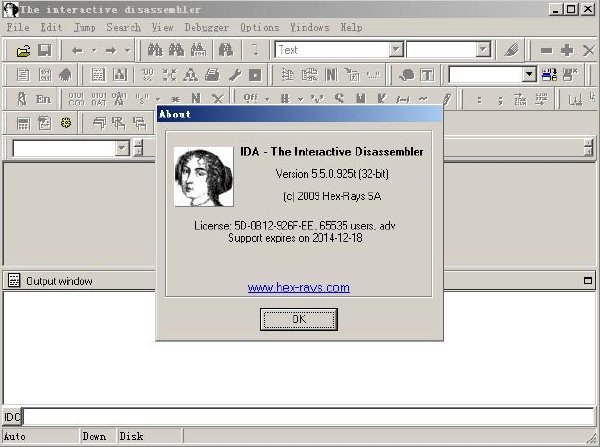
Task: Go forward with the right arrow icon
Action: 111,51
